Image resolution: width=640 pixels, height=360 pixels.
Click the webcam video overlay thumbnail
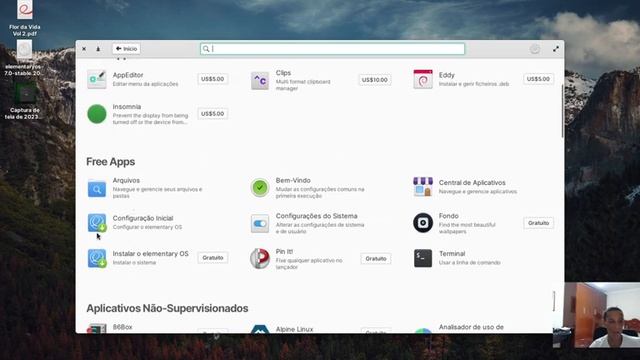(x=596, y=315)
